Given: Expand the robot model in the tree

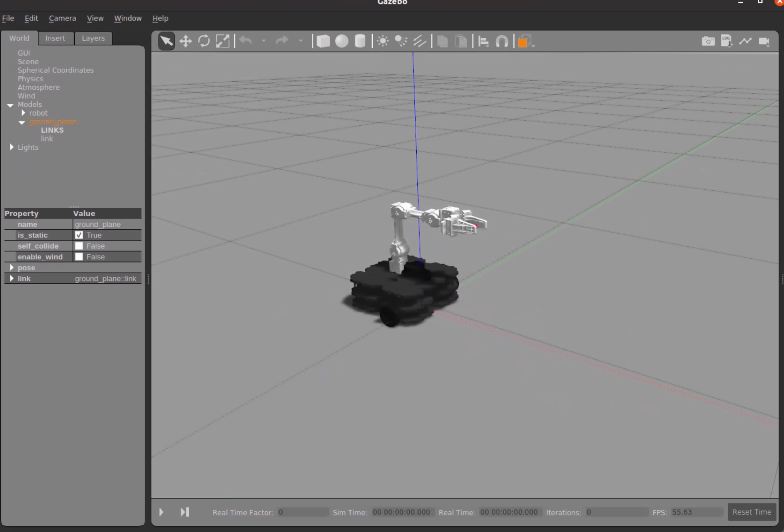Looking at the screenshot, I should [23, 113].
